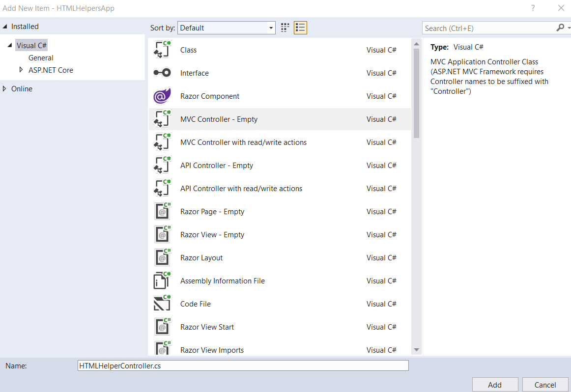
Task: Close the Add New Item dialog
Action: 561,8
